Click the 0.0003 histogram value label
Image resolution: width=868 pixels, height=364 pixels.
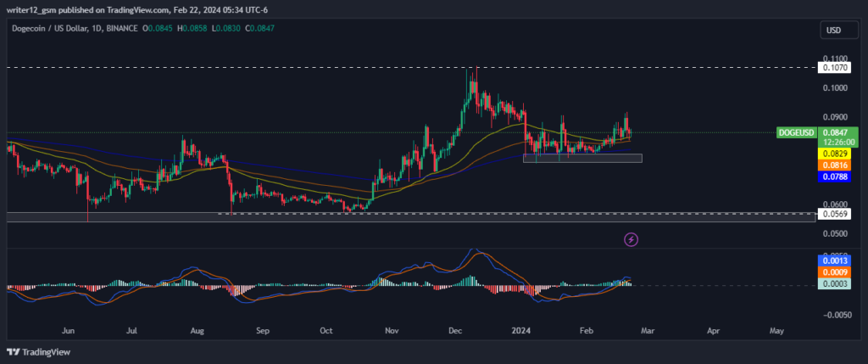click(834, 283)
